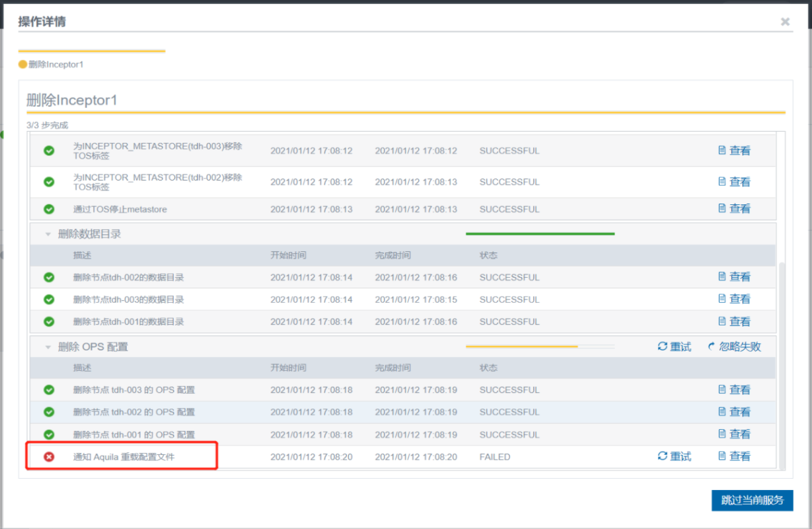The image size is (812, 529).
Task: Open 查看 for 删除节点tdh-001的数据目录
Action: coord(734,321)
